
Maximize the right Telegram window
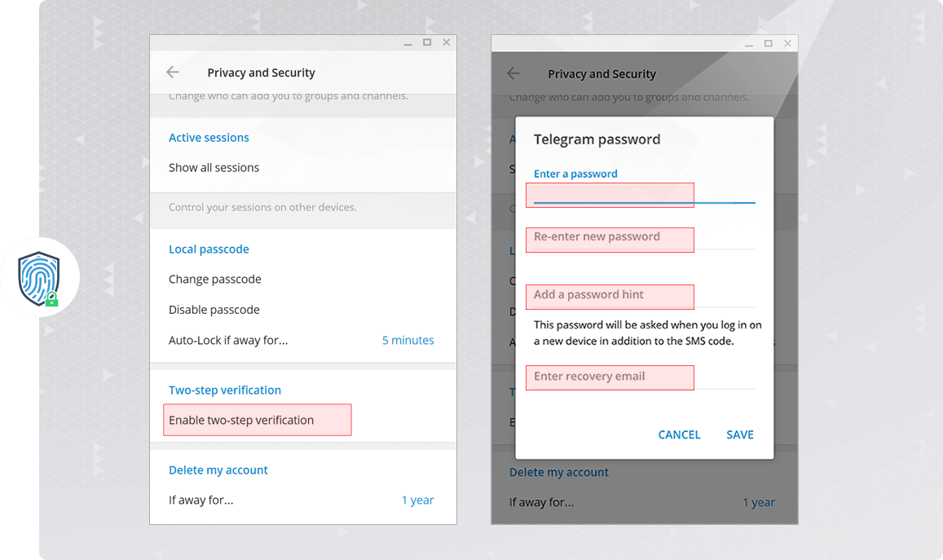pos(768,43)
